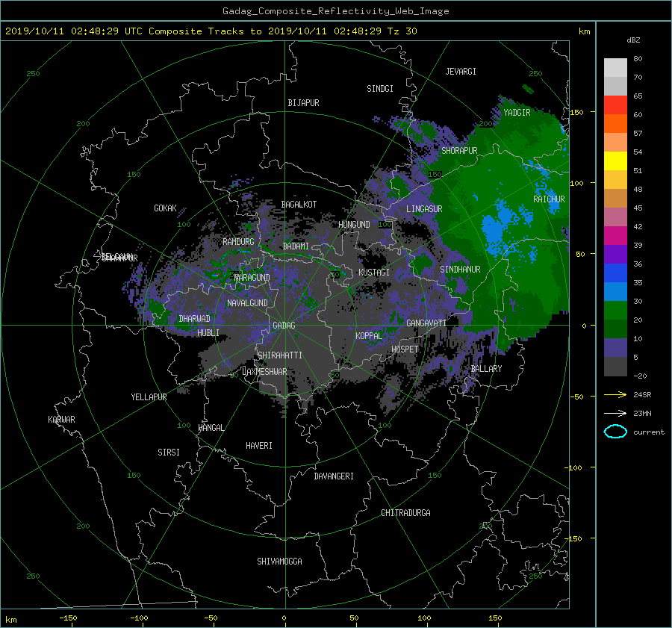Image resolution: width=672 pixels, height=628 pixels.
Task: Click the HUNGUND city label
Action: click(354, 225)
